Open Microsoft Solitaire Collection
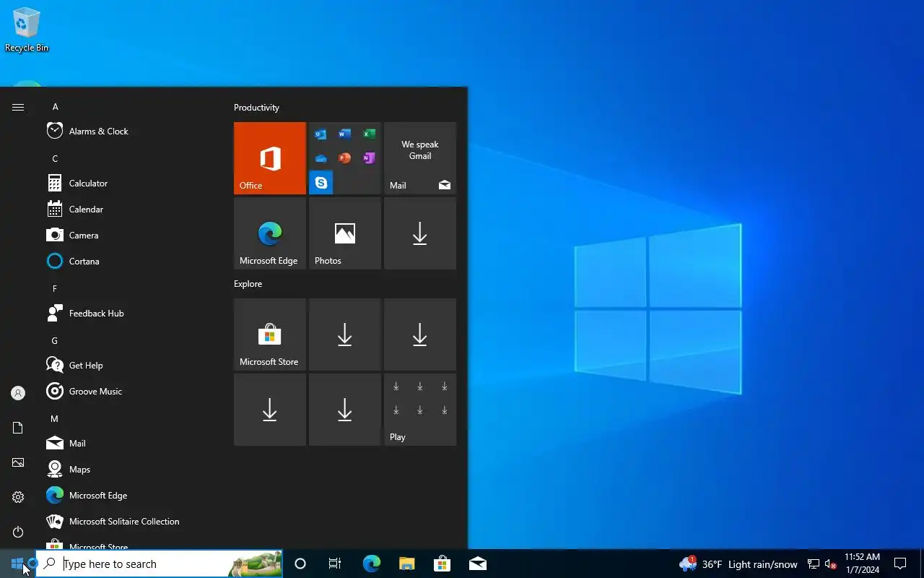Viewport: 924px width, 578px height. click(x=130, y=522)
